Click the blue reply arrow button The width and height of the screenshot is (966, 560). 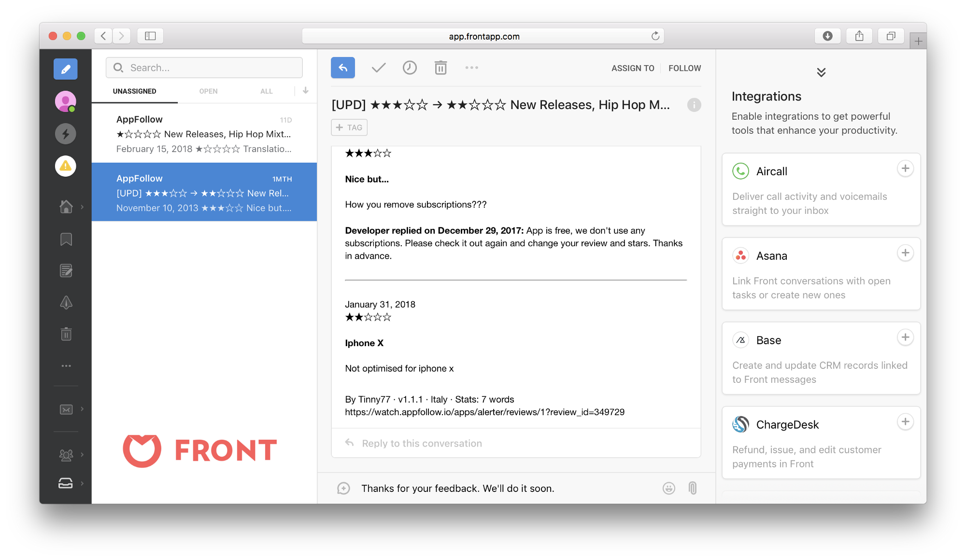[x=343, y=68]
